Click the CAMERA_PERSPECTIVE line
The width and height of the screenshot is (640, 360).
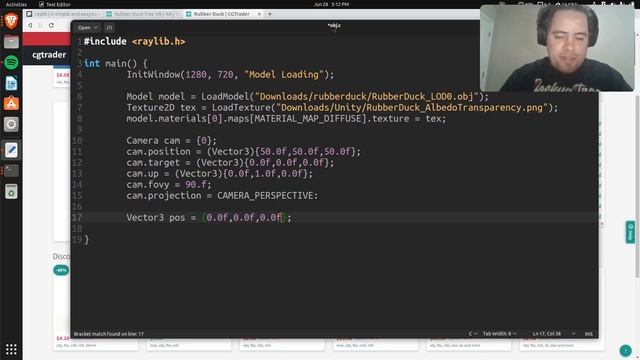coord(222,196)
